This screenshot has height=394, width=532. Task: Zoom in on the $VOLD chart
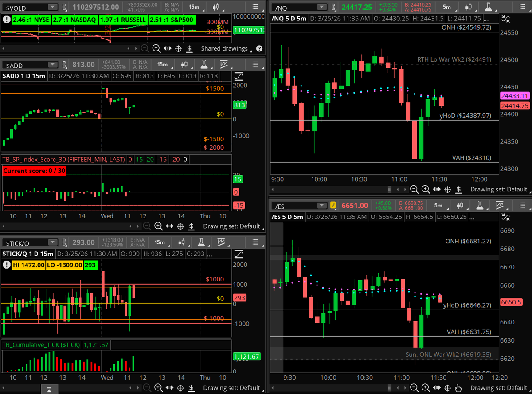click(x=156, y=49)
